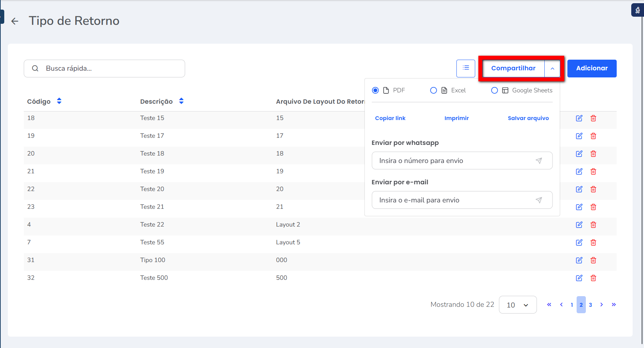Delete the Teste 20 row
Viewport: 644px width, 348px height.
[593, 189]
